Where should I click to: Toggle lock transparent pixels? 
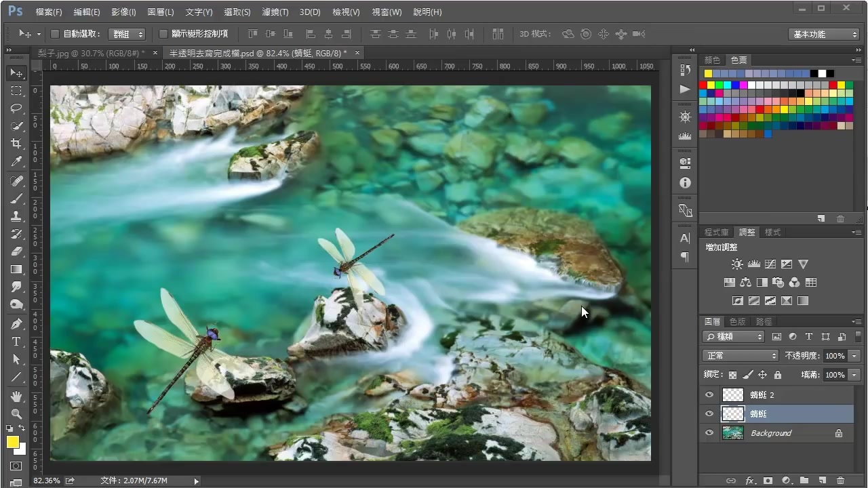[x=732, y=375]
